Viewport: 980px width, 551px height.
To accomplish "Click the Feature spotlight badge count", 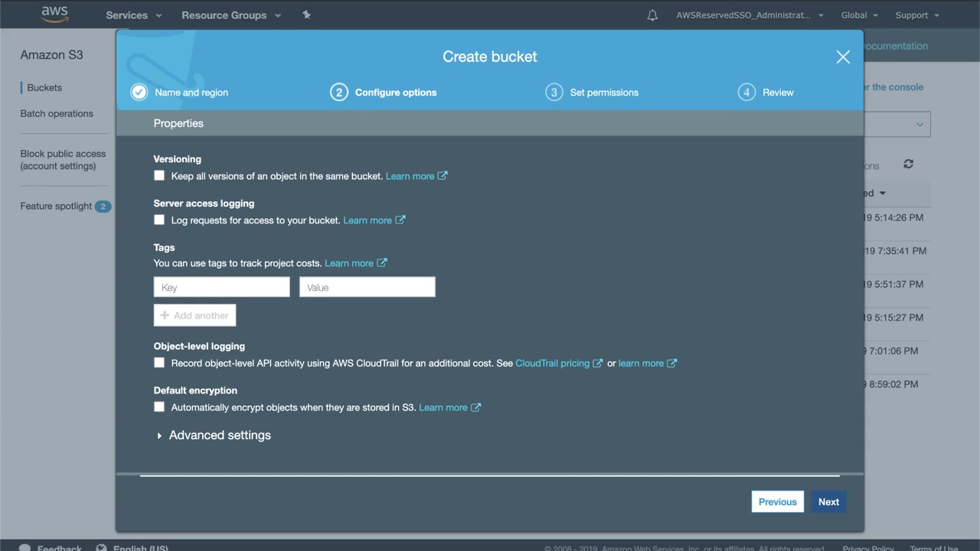I will click(103, 206).
